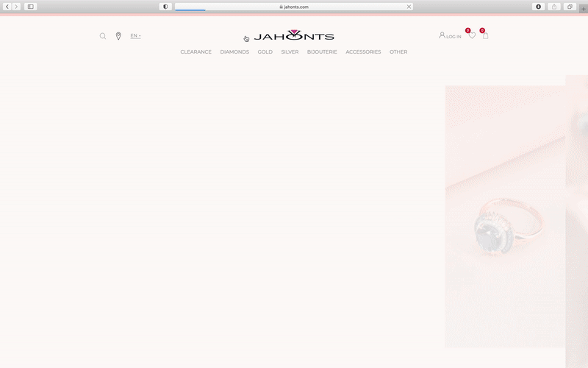This screenshot has height=368, width=588.
Task: Open the ACCESSORIES menu item
Action: click(363, 52)
